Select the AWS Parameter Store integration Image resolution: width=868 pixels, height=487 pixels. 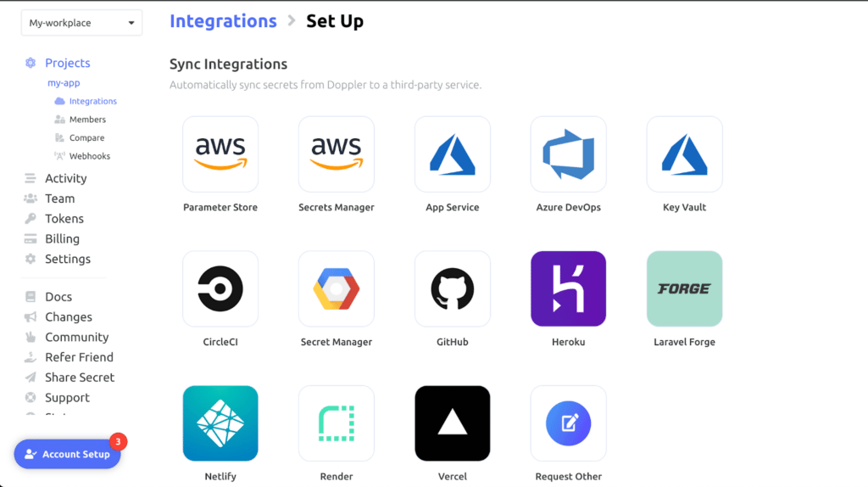click(x=220, y=154)
